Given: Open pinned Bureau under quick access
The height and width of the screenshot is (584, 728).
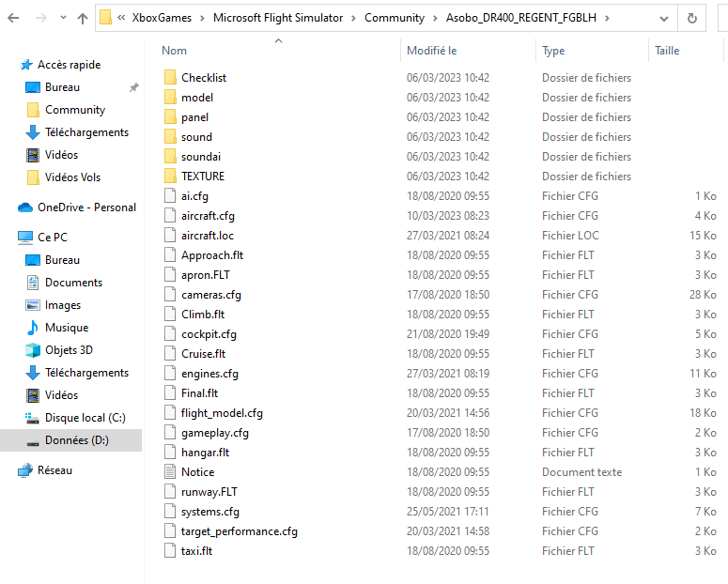Looking at the screenshot, I should [62, 87].
